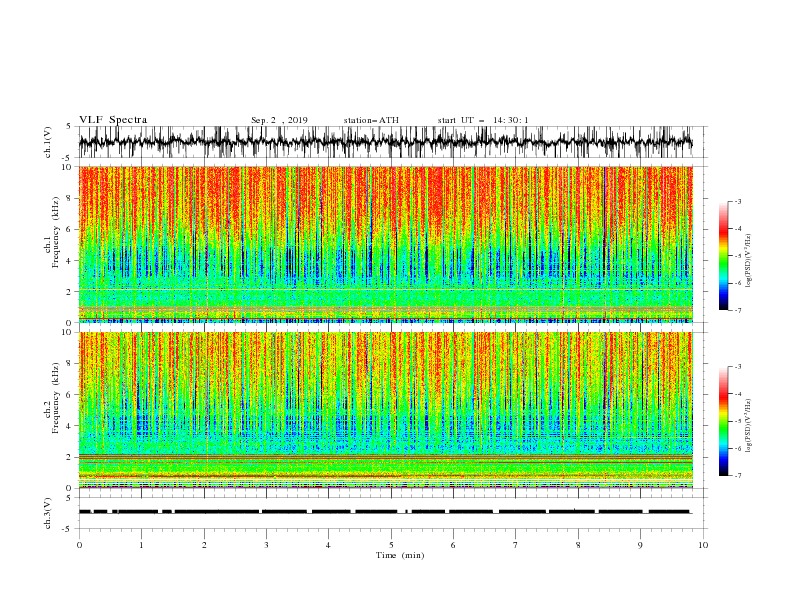Viewport: 792px width, 612px height.
Task: Click the "ch.1(V)" axis label
Action: (x=48, y=142)
